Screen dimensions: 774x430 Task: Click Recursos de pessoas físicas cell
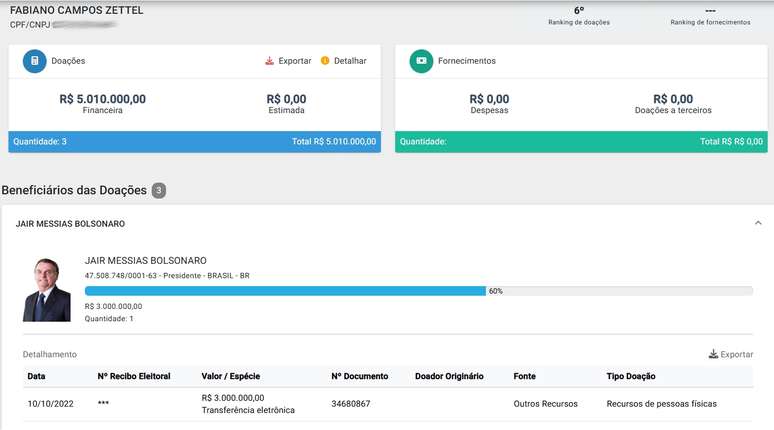[x=661, y=404]
